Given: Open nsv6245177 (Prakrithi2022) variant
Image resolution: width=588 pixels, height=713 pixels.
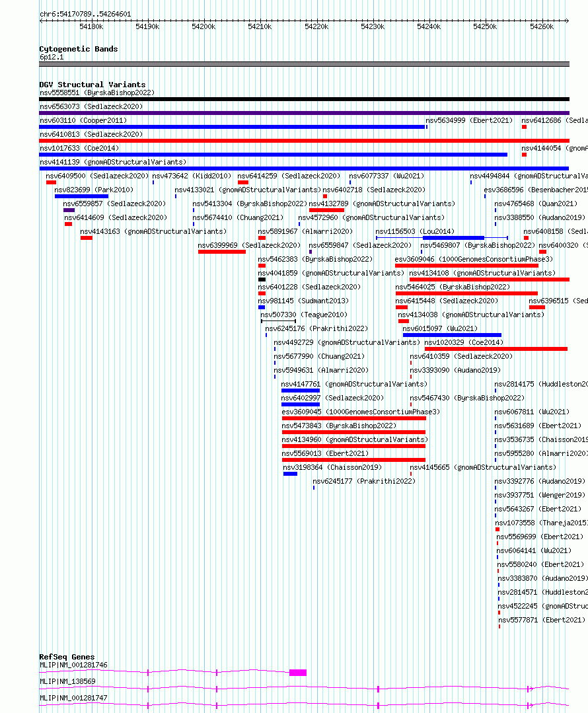Looking at the screenshot, I should tap(364, 481).
